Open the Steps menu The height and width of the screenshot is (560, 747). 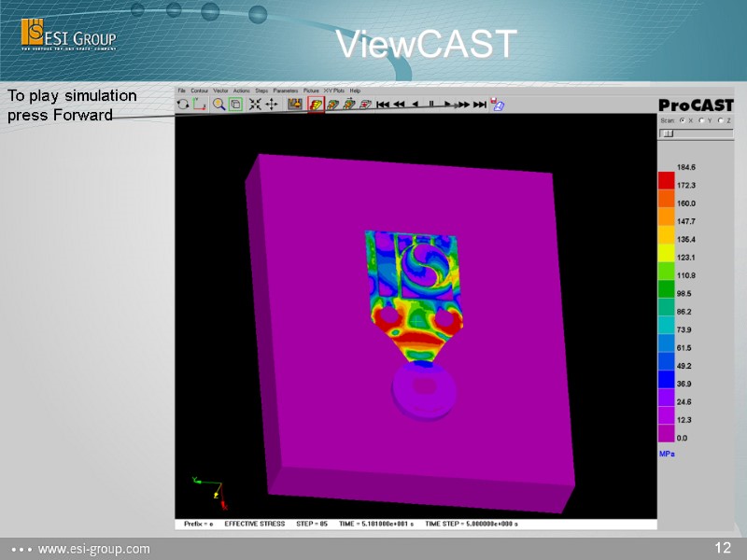coord(260,90)
